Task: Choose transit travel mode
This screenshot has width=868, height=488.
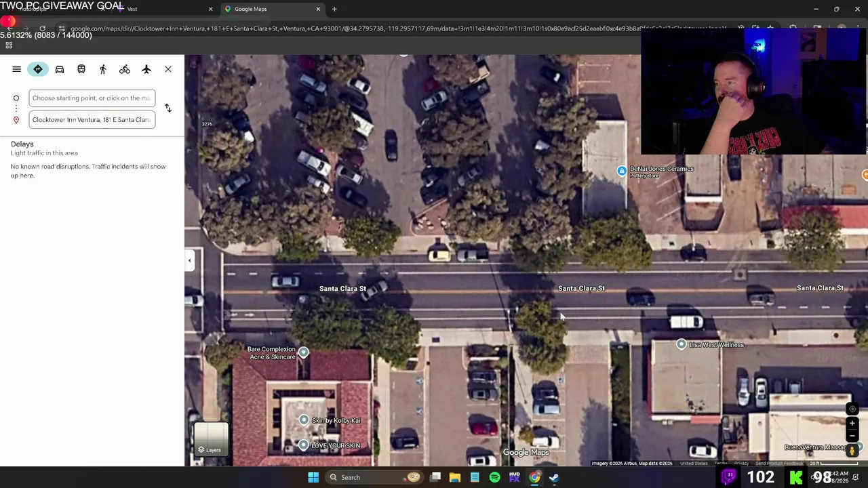Action: tap(81, 69)
